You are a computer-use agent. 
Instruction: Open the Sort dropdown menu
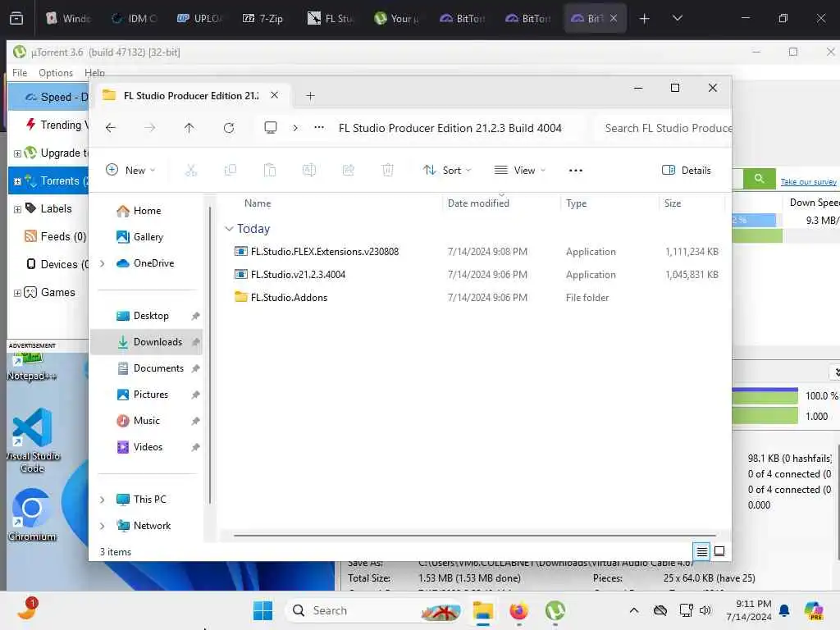click(x=447, y=171)
